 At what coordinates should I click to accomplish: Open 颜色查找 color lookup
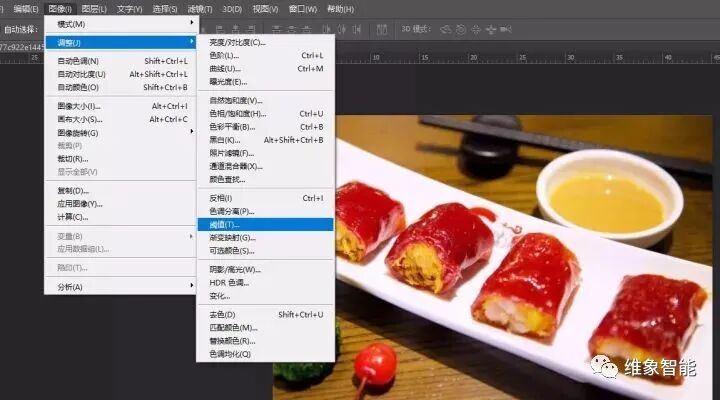click(265, 180)
